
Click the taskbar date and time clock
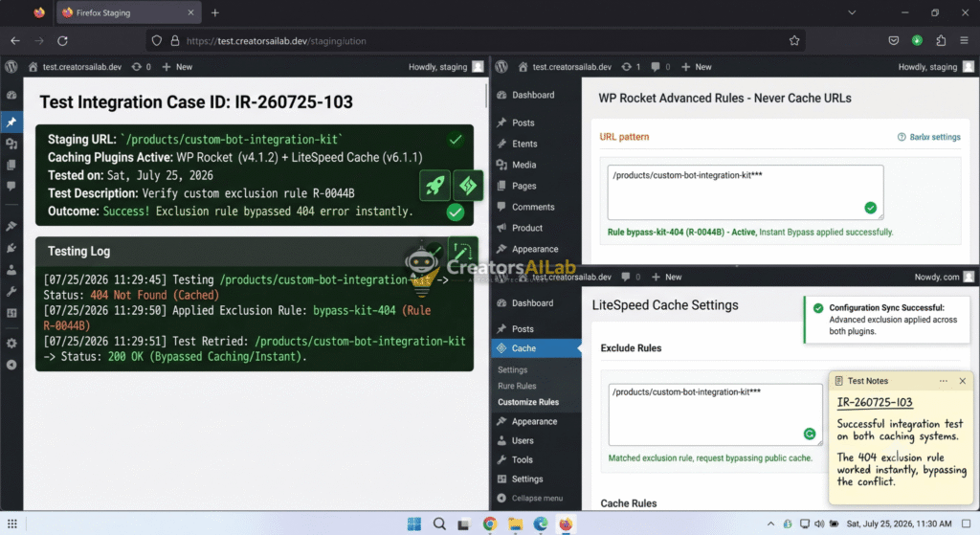tap(899, 524)
